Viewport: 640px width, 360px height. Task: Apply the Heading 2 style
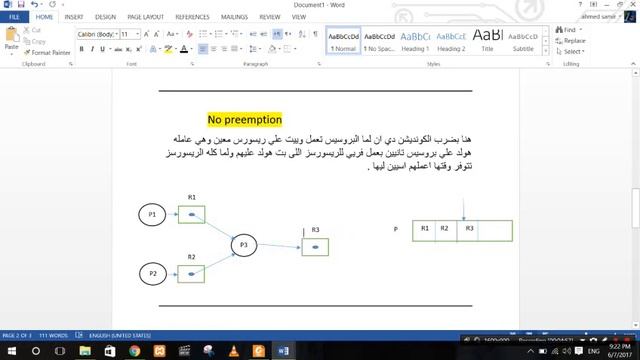(451, 40)
